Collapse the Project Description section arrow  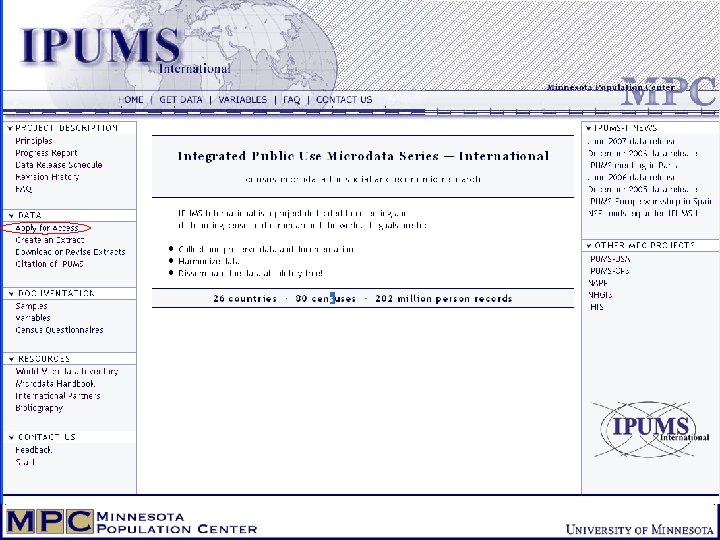coord(11,129)
